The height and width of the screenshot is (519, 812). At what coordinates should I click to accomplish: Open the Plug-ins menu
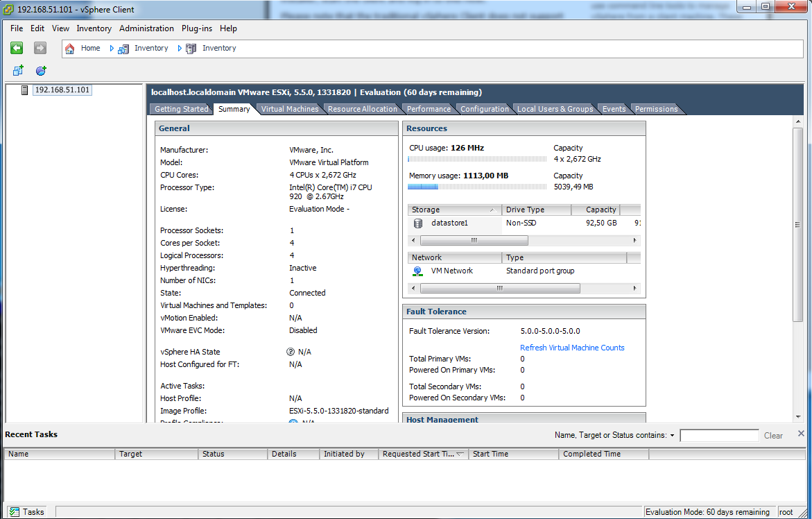196,28
